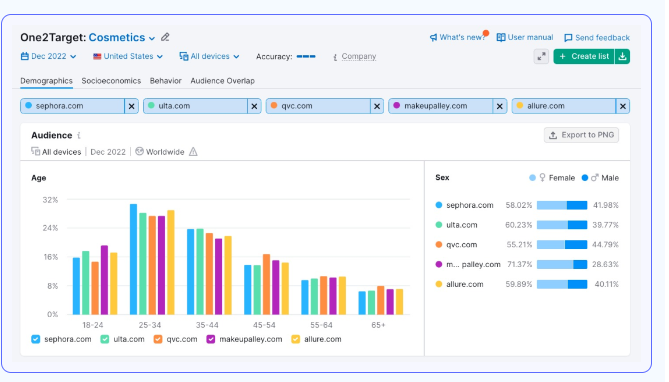Viewport: 669px width, 382px height.
Task: Uncheck the sephora.com legend checkbox
Action: pyautogui.click(x=35, y=339)
